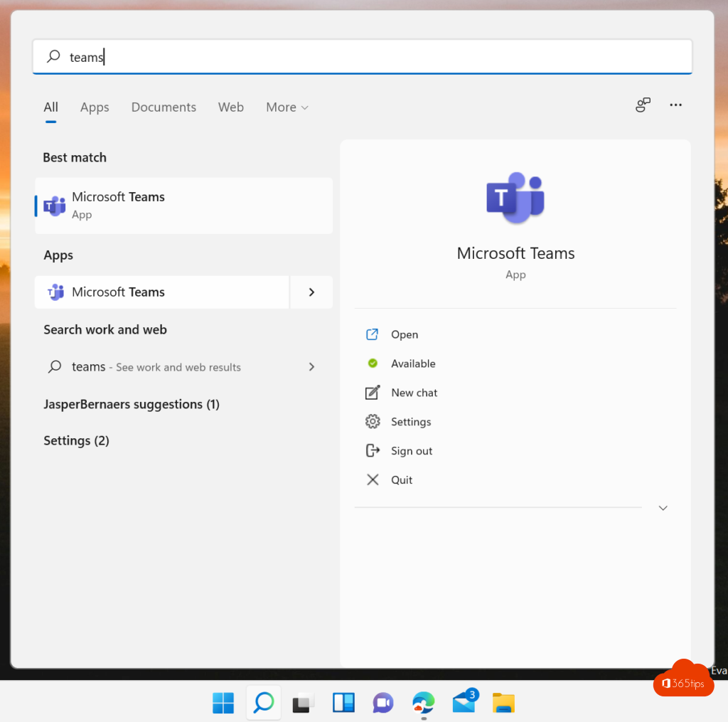The image size is (728, 722).
Task: Switch to the Web filter tab
Action: click(231, 107)
